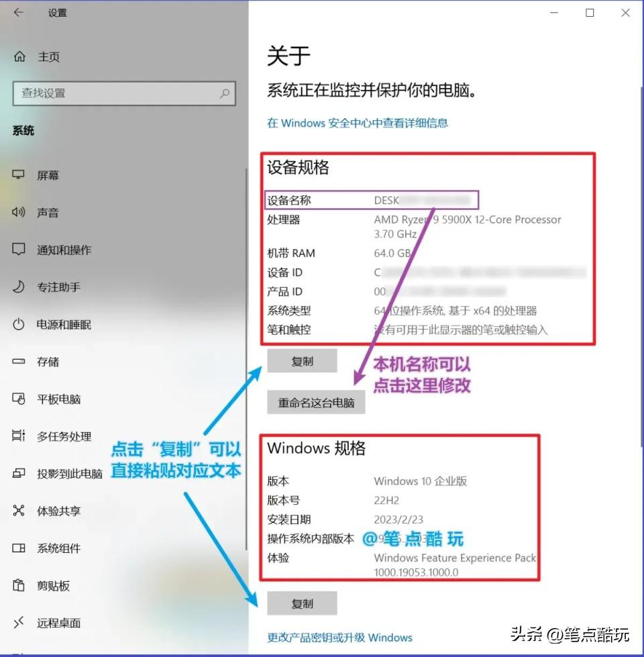
Task: Click the 22H2 version value
Action: (x=386, y=500)
